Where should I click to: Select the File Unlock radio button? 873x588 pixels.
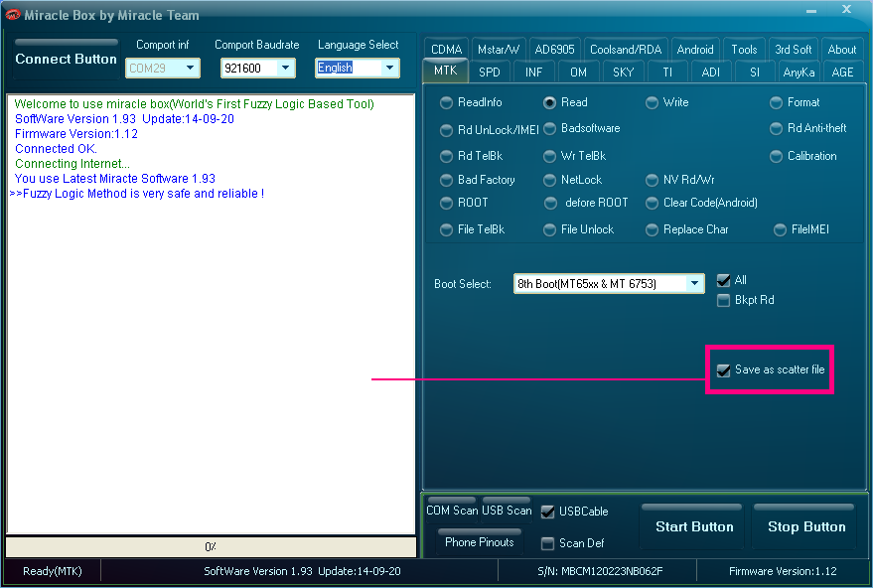(549, 230)
